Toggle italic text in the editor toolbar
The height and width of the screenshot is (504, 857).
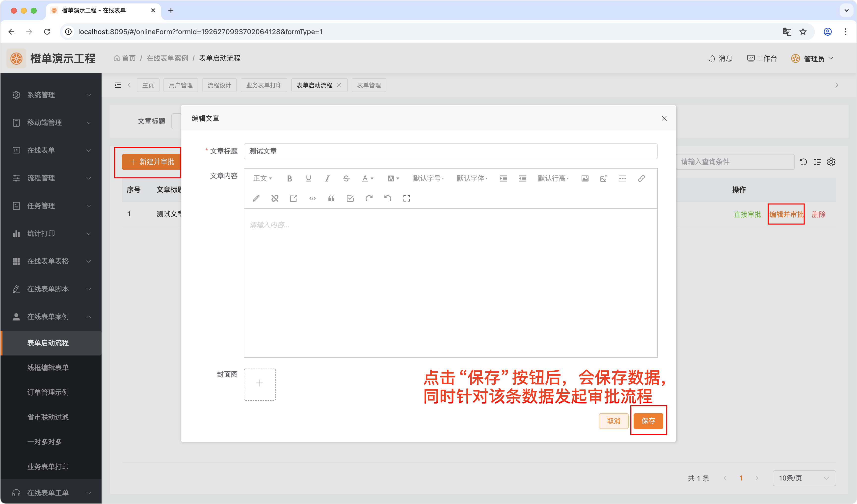327,178
